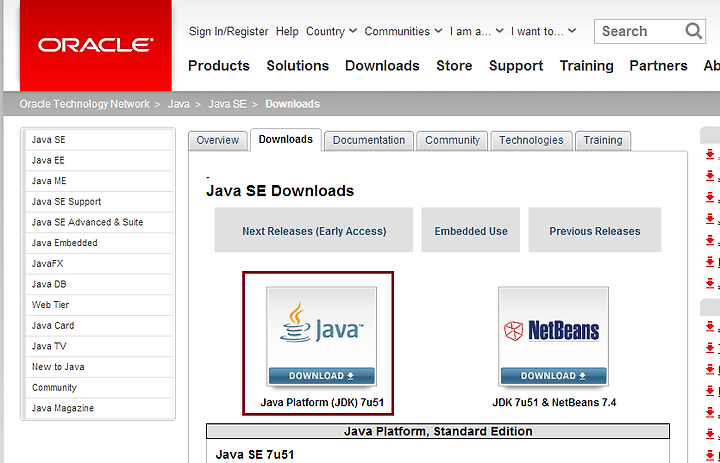The image size is (720, 463).
Task: Open the Store menu
Action: [454, 66]
